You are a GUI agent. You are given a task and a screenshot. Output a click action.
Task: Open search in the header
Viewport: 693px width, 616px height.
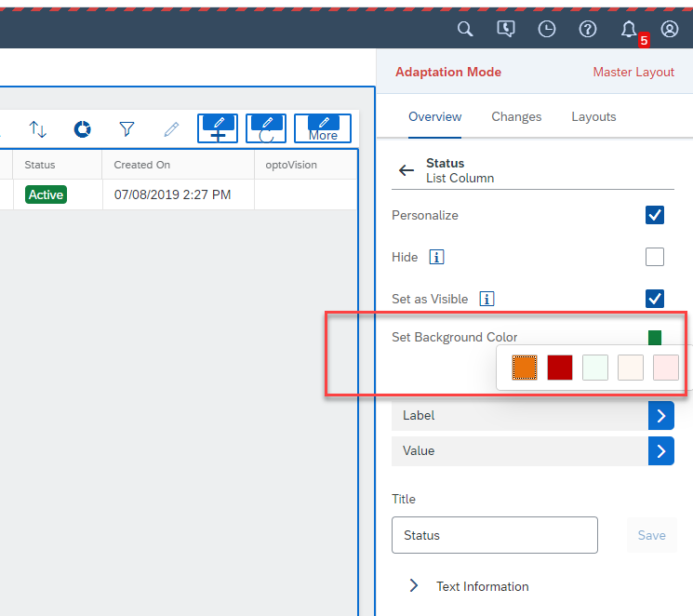pyautogui.click(x=465, y=29)
